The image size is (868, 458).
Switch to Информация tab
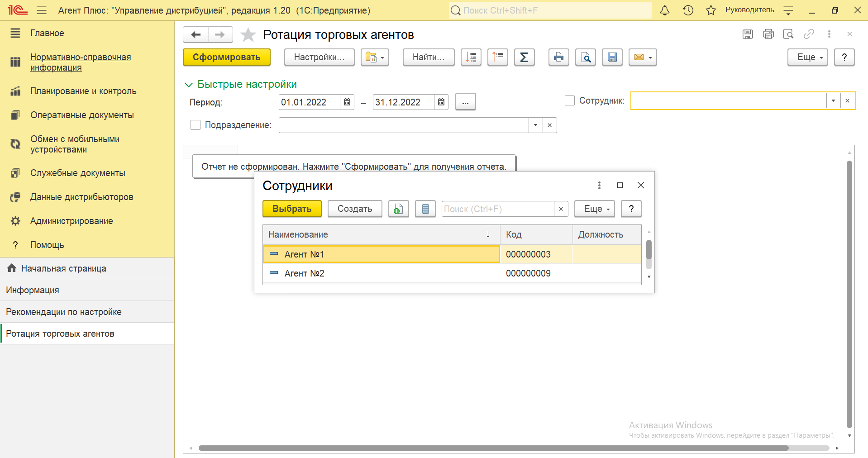click(87, 290)
